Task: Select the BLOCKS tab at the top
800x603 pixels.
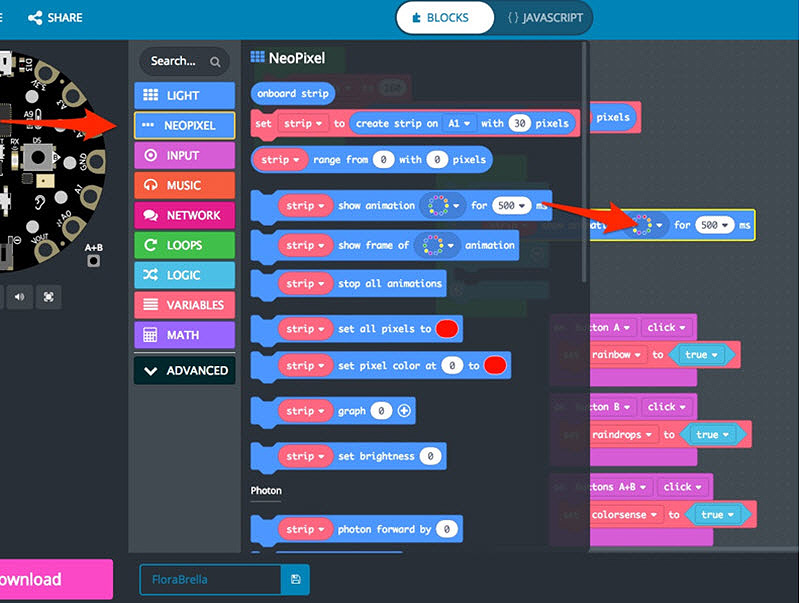Action: coord(444,17)
